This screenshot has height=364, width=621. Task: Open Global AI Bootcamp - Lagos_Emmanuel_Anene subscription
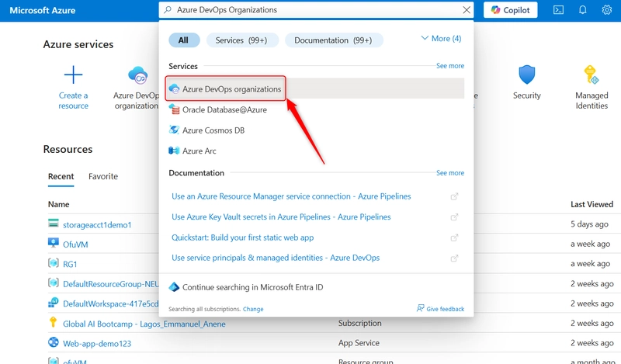pyautogui.click(x=144, y=324)
